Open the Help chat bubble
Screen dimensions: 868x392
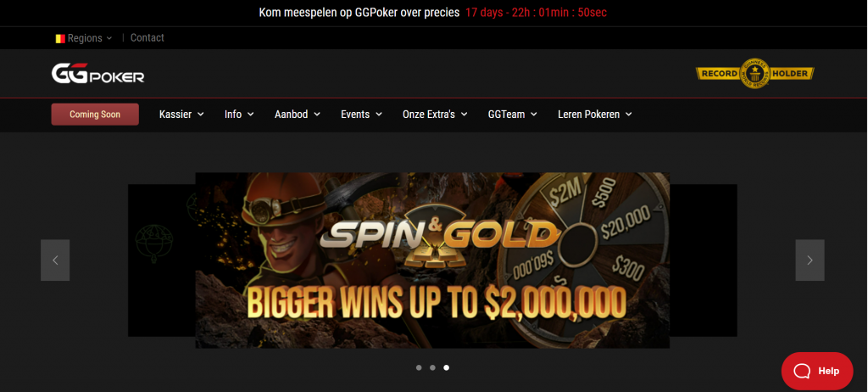817,371
